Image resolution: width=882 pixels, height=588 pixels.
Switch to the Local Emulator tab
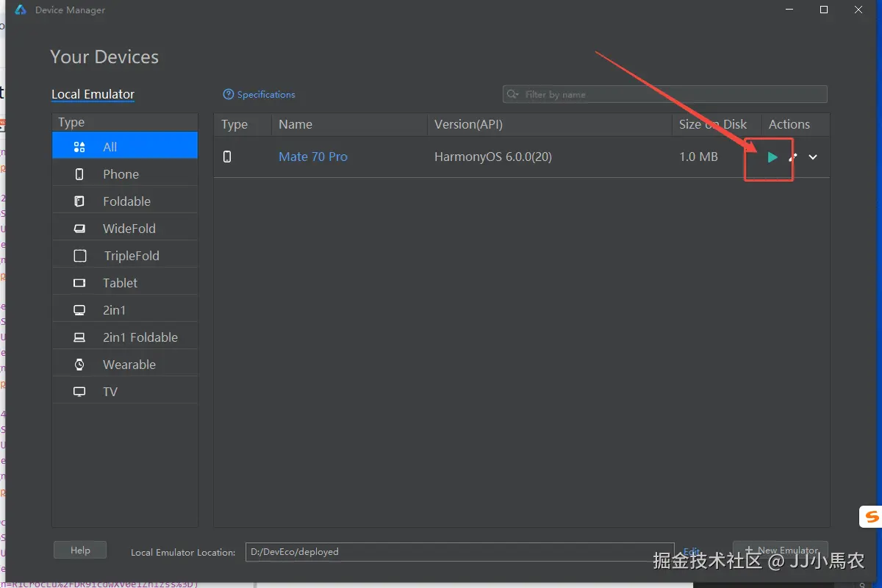click(93, 94)
